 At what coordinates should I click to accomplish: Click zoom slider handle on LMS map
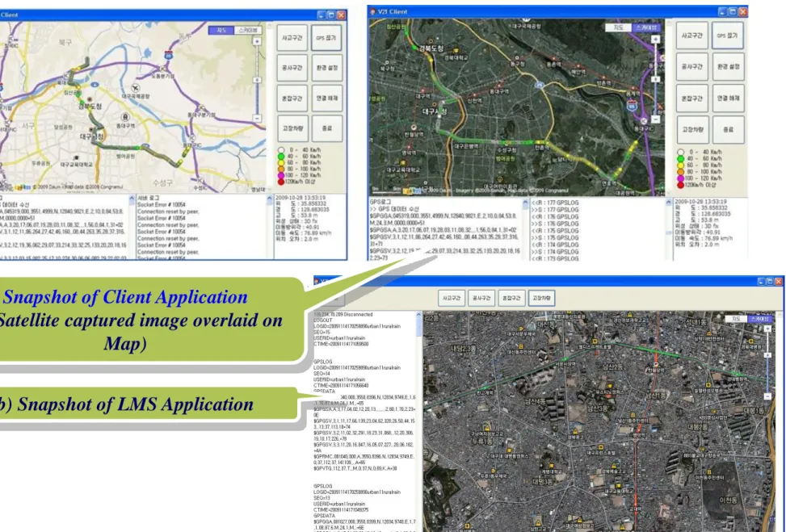(767, 355)
